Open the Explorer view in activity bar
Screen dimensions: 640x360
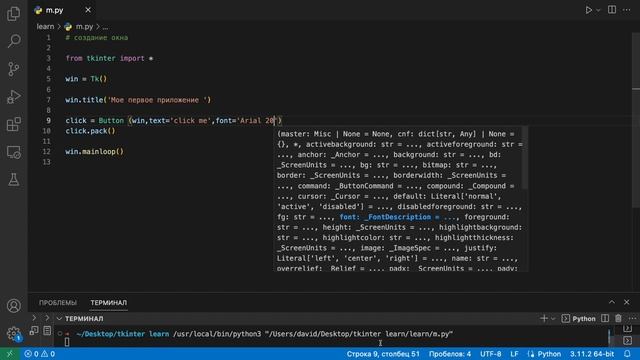coord(13,13)
